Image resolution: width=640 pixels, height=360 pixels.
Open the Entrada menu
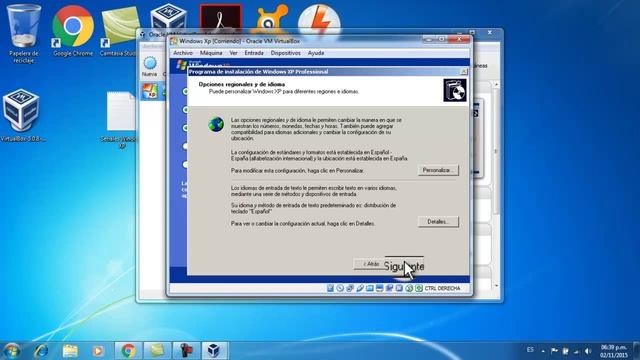coord(254,53)
